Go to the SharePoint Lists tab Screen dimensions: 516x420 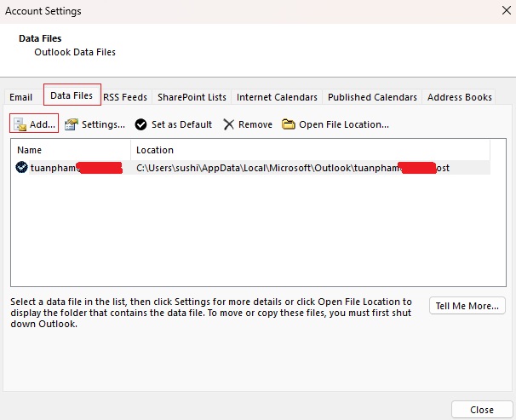[x=192, y=97]
